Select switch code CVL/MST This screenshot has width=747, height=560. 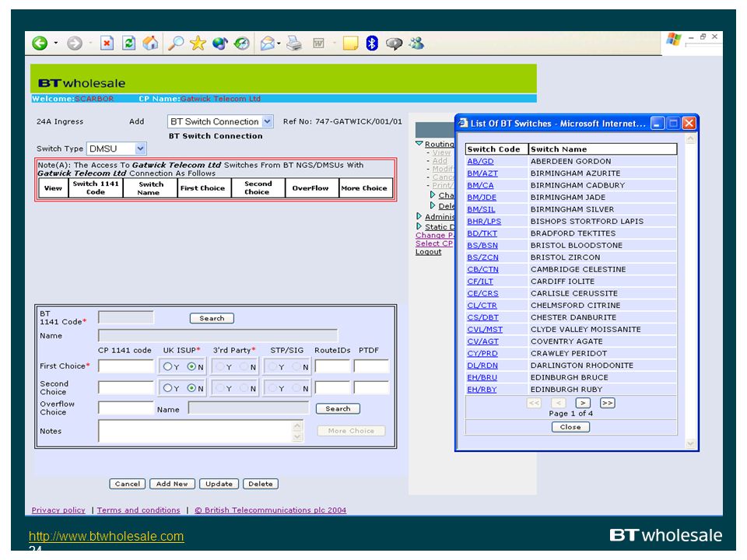[x=485, y=330]
